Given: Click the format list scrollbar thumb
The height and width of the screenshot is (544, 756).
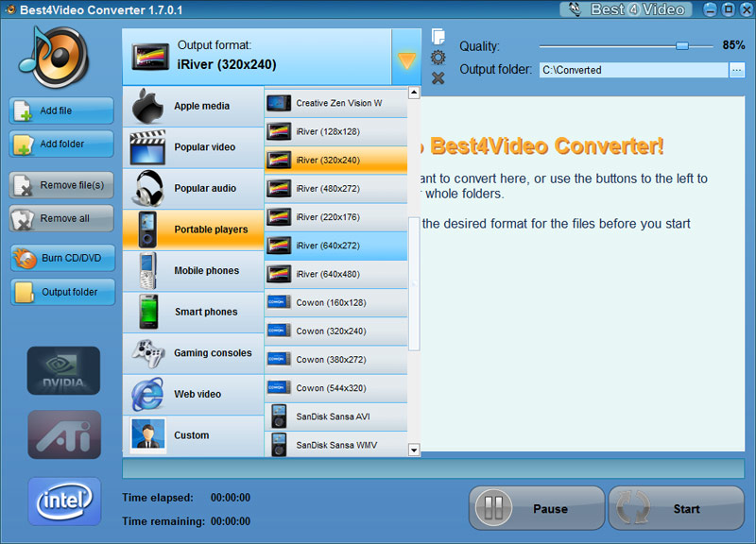Looking at the screenshot, I should [414, 283].
